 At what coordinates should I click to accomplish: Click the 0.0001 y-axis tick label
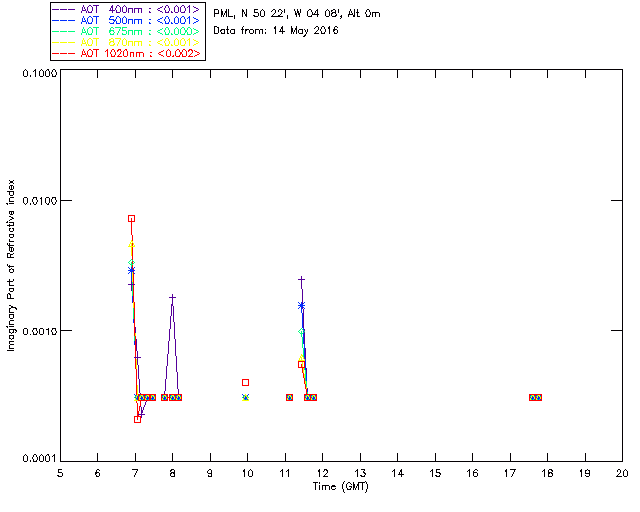pos(40,459)
